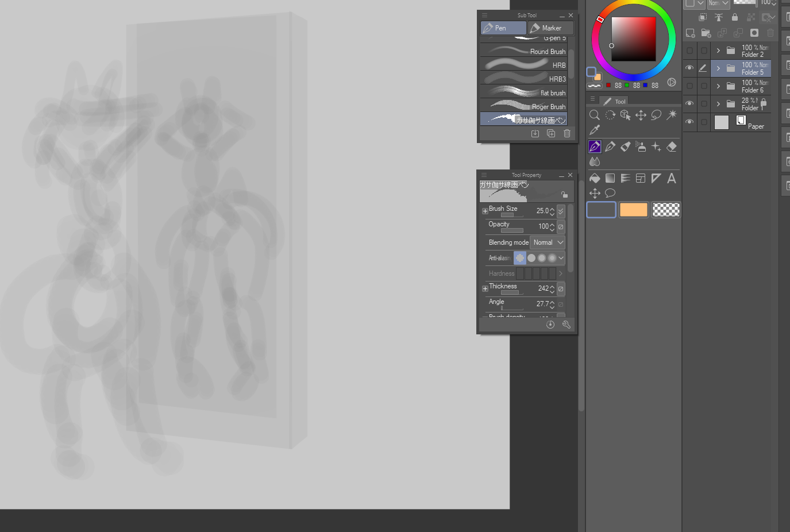
Task: Activate the Auto select magic wand tool
Action: tap(671, 115)
